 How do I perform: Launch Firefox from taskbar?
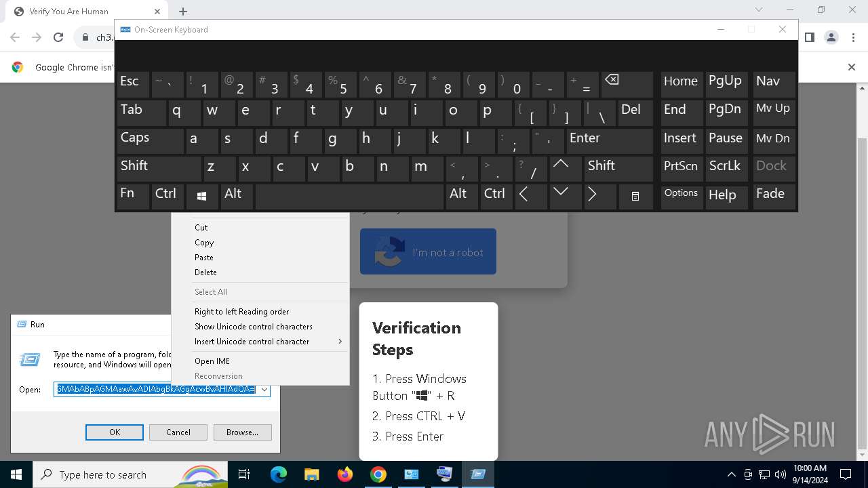click(x=345, y=474)
